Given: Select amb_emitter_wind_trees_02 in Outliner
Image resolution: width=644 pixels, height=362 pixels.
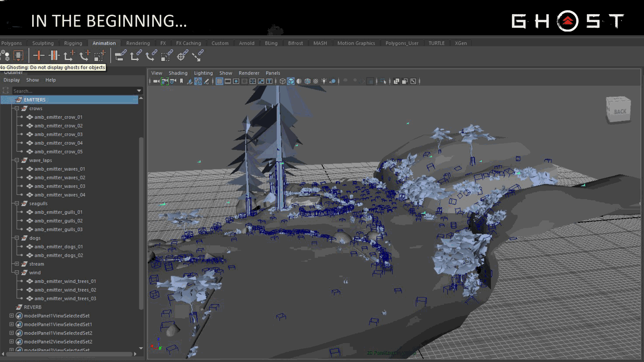Looking at the screenshot, I should tap(65, 290).
